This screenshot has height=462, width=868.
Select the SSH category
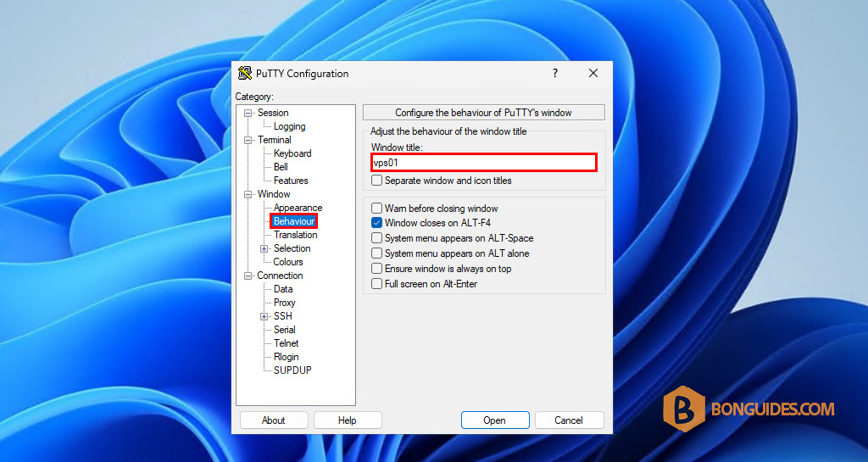click(283, 316)
